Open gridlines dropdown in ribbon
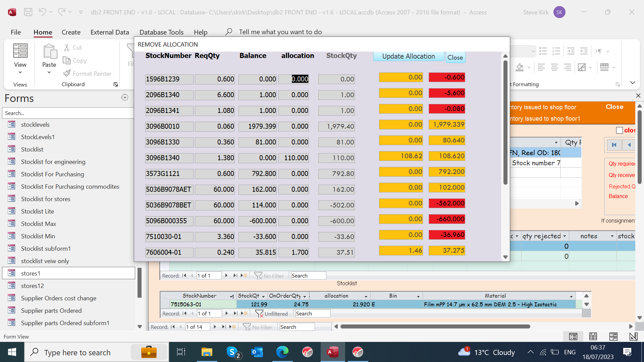Image resolution: width=644 pixels, height=362 pixels. 614,67
